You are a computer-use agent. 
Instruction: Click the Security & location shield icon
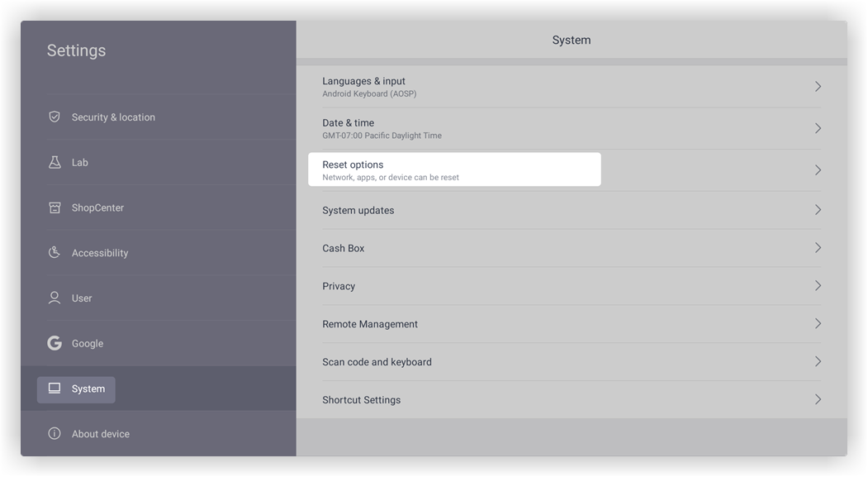click(x=55, y=117)
